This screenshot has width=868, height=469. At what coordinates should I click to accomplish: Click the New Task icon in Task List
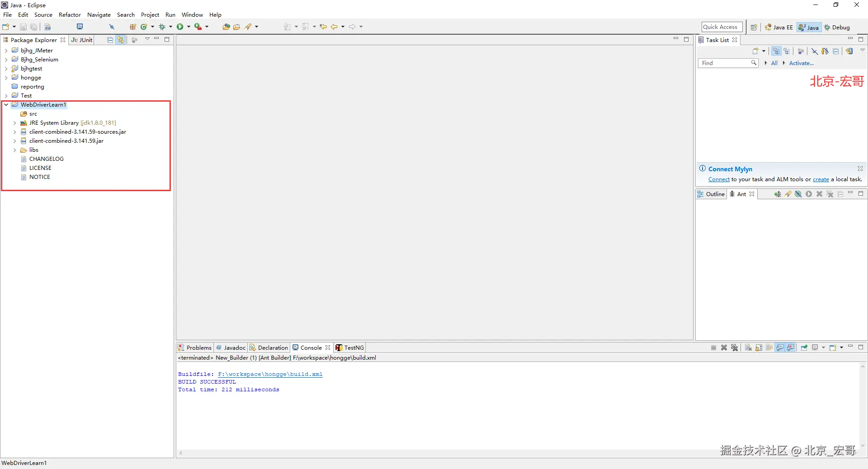(755, 51)
